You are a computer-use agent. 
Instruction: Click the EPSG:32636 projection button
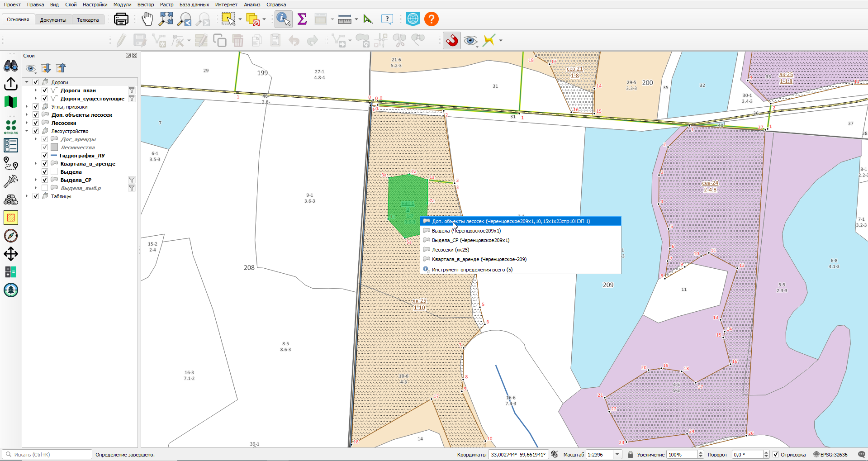(830, 455)
